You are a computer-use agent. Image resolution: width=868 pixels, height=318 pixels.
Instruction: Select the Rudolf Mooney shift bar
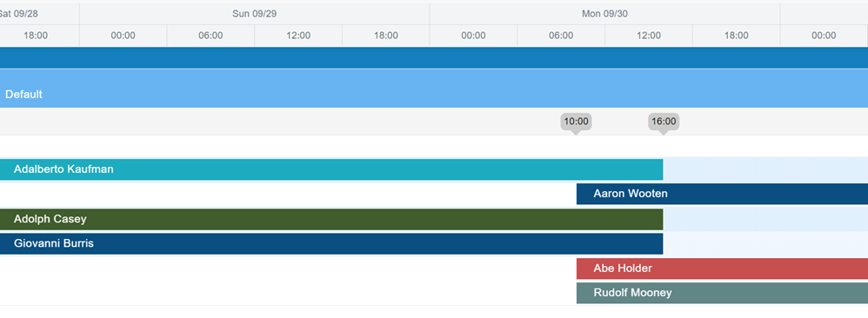(x=722, y=293)
